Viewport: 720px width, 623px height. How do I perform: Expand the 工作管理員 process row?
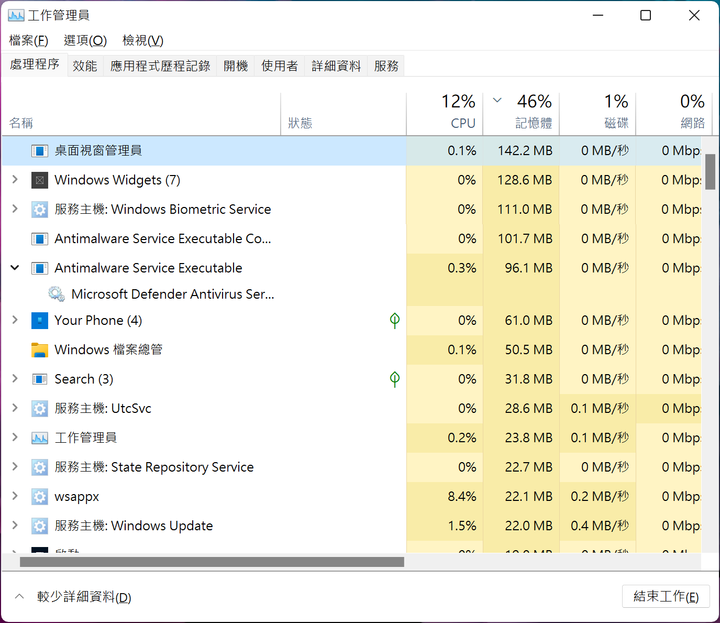tap(15, 438)
